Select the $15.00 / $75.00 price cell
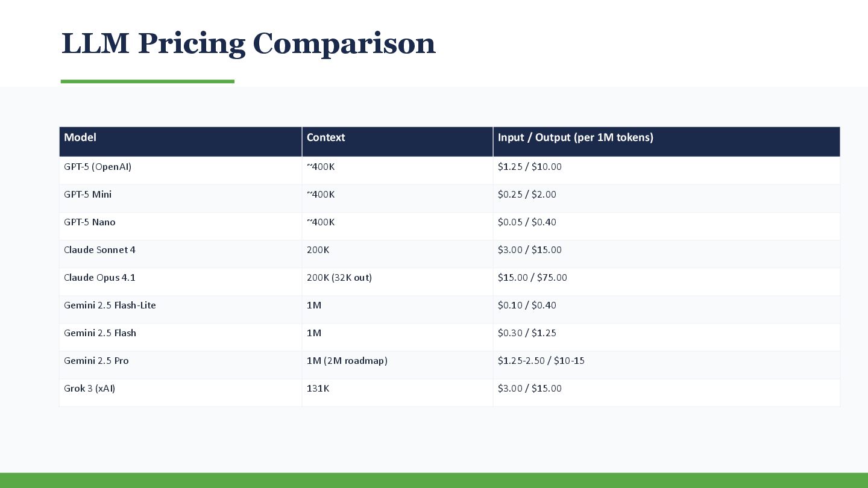The height and width of the screenshot is (488, 868). pos(667,281)
